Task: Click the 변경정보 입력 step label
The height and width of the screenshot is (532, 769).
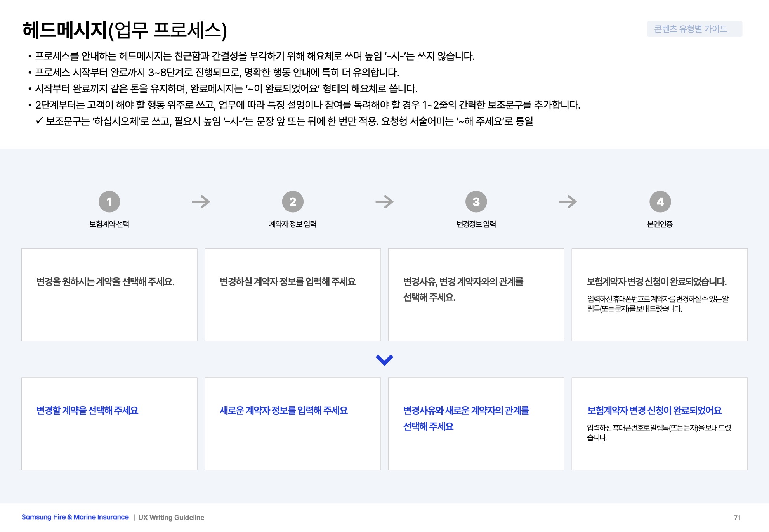Action: [x=476, y=224]
